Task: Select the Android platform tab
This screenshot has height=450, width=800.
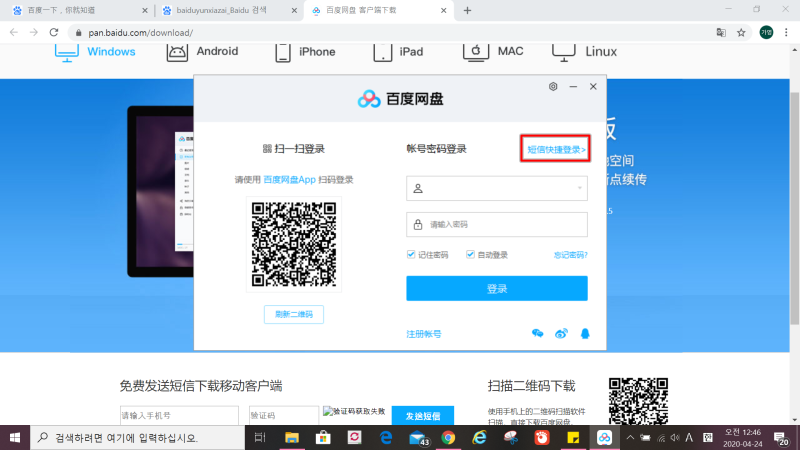Action: coord(203,52)
